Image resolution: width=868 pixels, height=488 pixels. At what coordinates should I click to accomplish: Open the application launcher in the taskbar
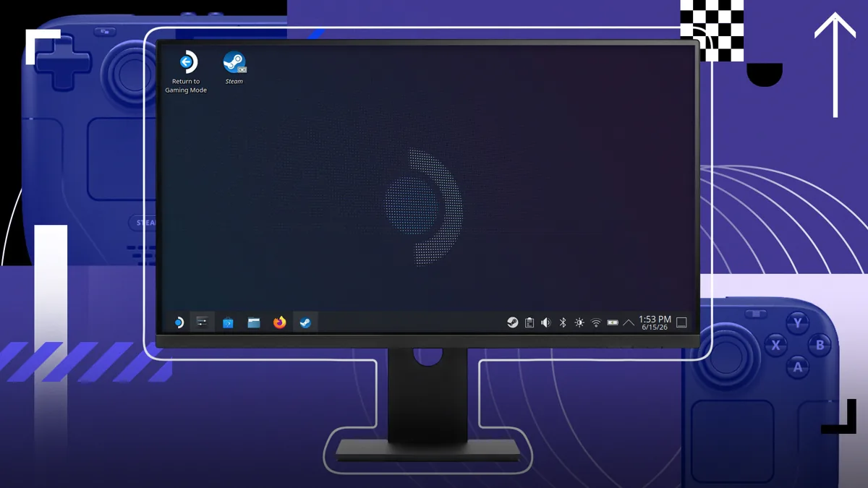178,322
